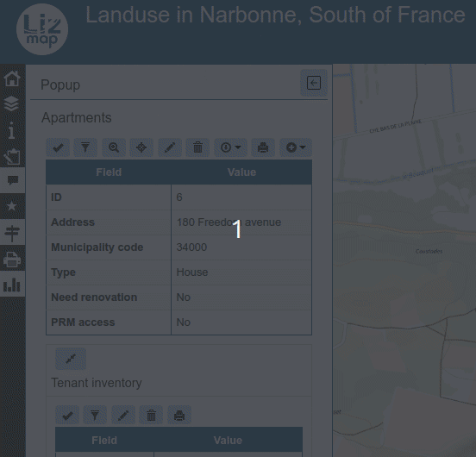Collapse the Popup panel with arrow button
The width and height of the screenshot is (476, 457).
point(314,83)
